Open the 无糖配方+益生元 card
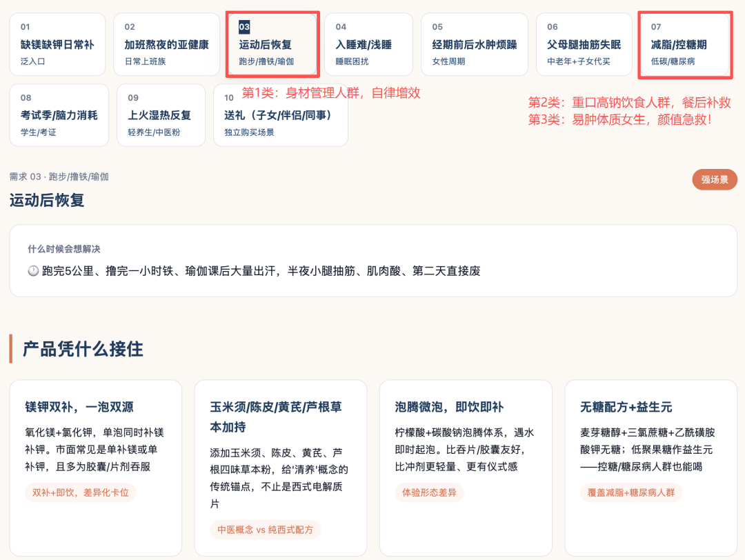The image size is (745, 560). (651, 468)
